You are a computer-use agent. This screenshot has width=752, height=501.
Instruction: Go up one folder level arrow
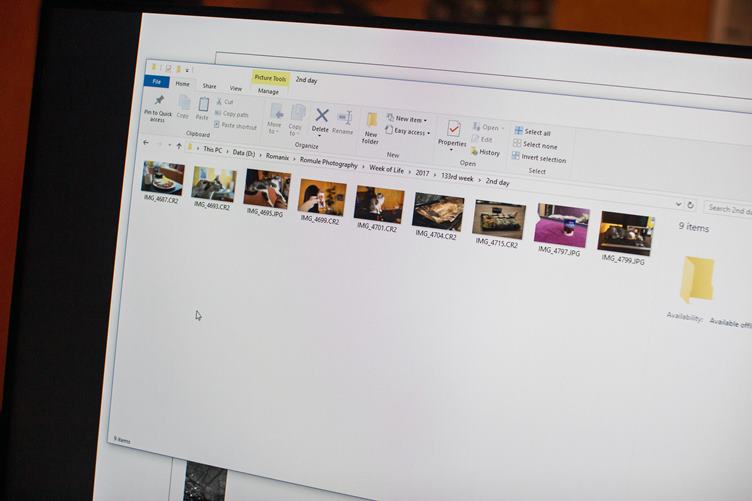click(179, 146)
